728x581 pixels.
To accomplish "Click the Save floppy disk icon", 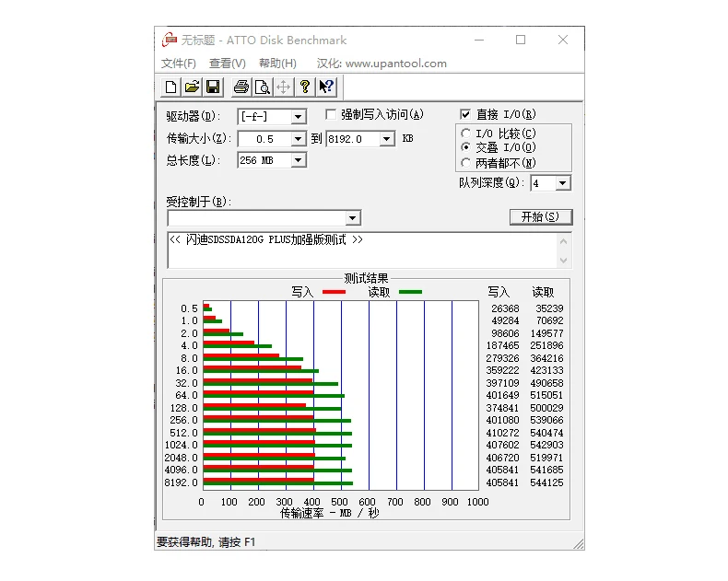I will pyautogui.click(x=212, y=87).
